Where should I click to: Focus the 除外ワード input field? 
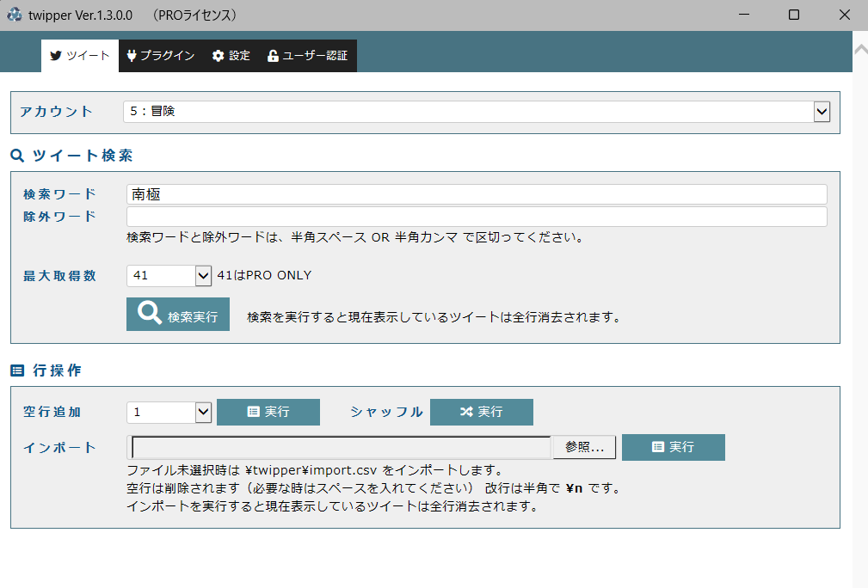click(x=476, y=217)
